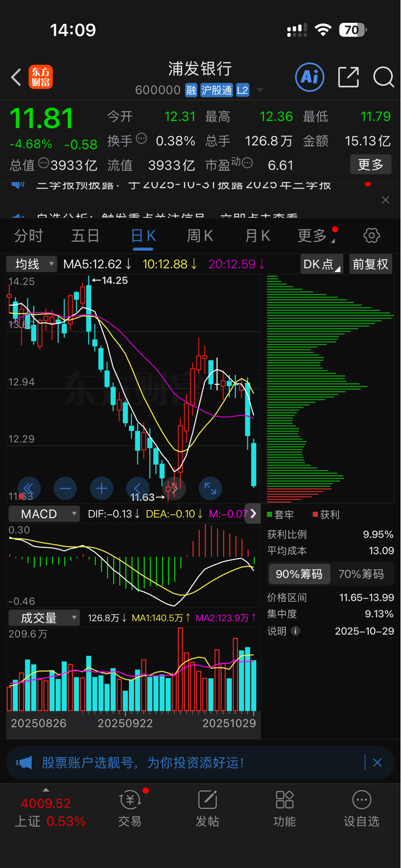Open the 东方财富 logo icon

tap(41, 77)
